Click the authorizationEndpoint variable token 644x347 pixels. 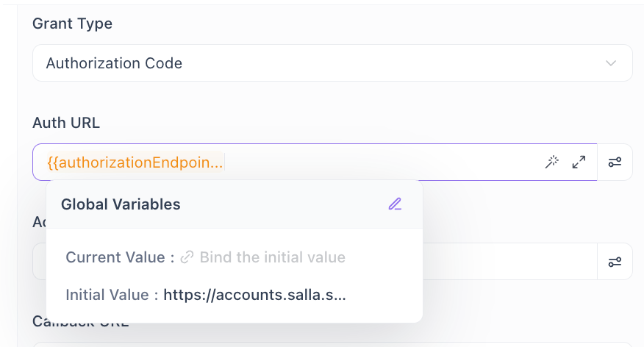[x=135, y=162]
